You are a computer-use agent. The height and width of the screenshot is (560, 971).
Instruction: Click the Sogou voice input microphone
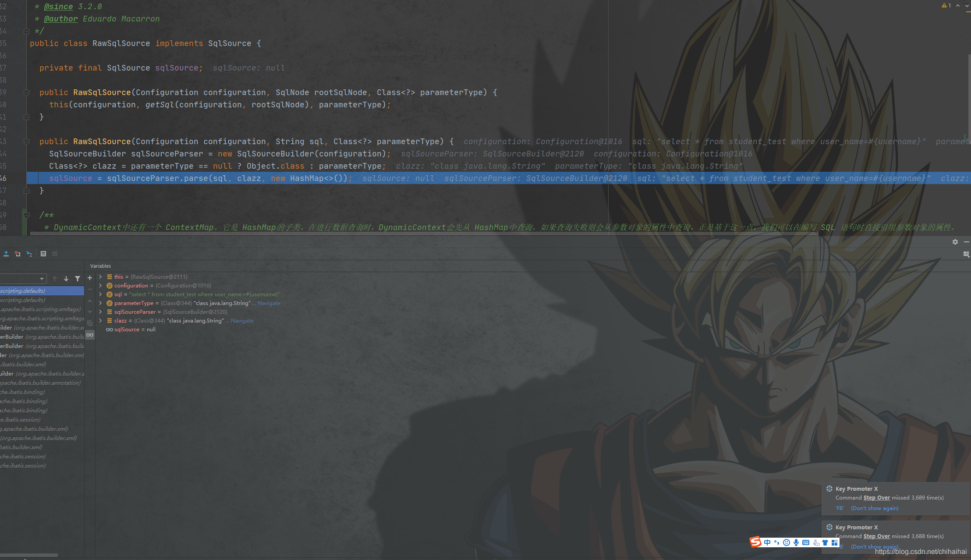click(x=796, y=542)
